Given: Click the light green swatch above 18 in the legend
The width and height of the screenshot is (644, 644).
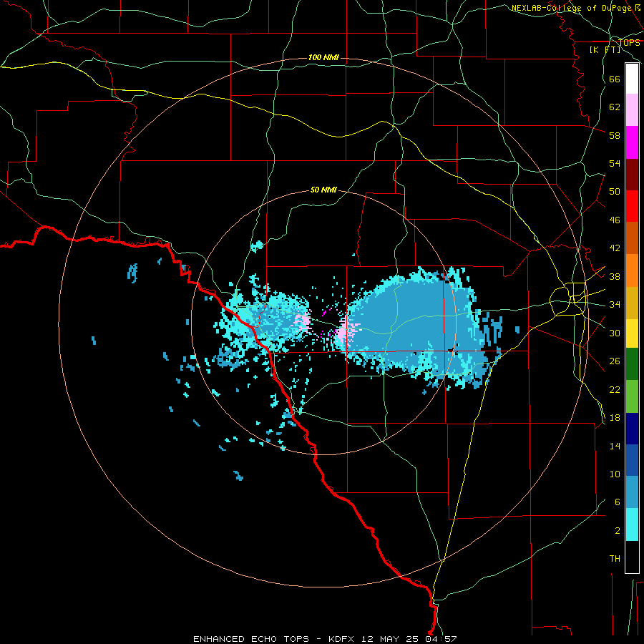Looking at the screenshot, I should tap(632, 396).
